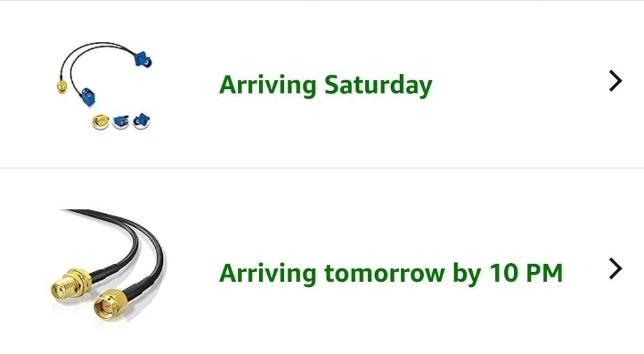
Task: Expand the Arriving Saturday order chevron
Action: click(x=615, y=81)
